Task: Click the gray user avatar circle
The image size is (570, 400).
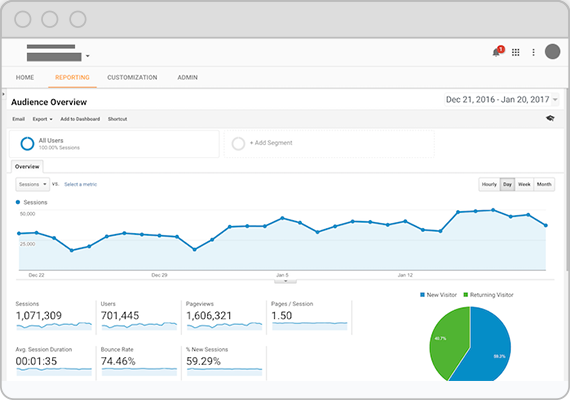Action: pos(552,52)
